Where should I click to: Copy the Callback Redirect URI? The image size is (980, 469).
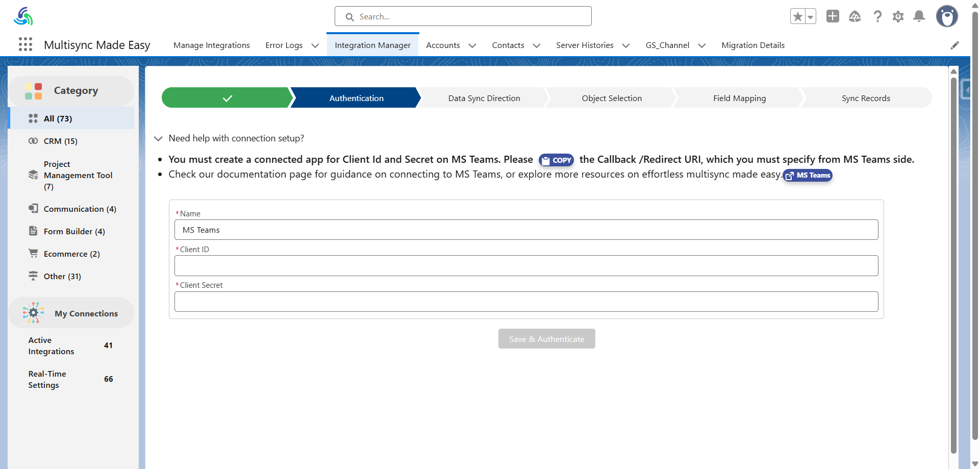[x=556, y=160]
